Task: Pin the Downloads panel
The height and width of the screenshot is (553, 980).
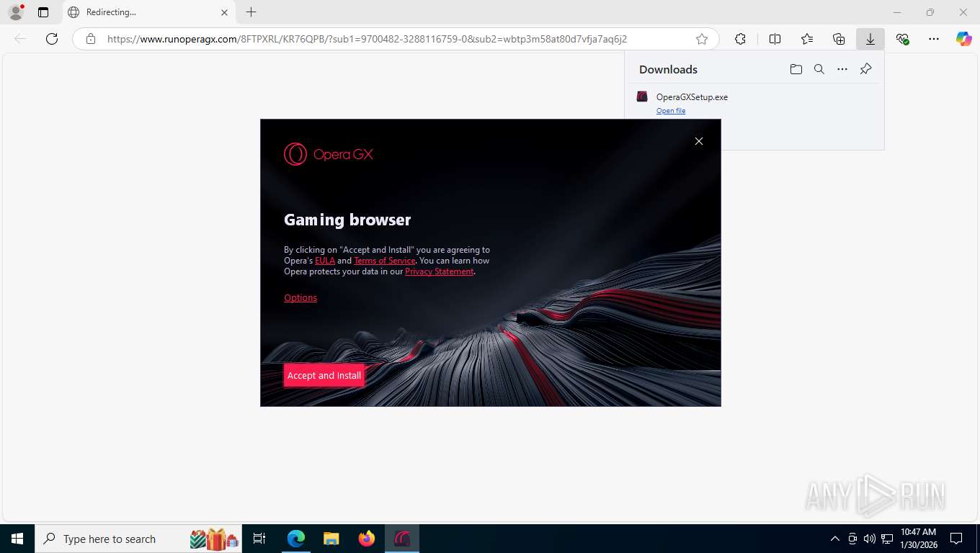Action: 865,69
